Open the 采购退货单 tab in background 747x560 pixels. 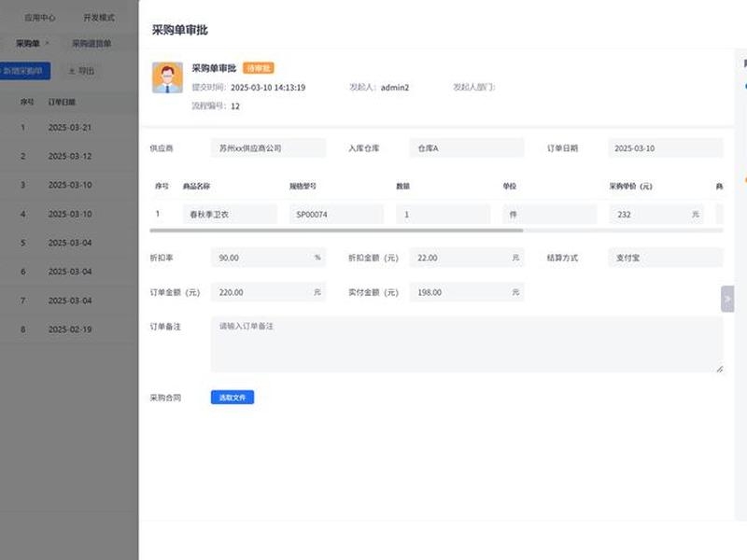point(92,43)
